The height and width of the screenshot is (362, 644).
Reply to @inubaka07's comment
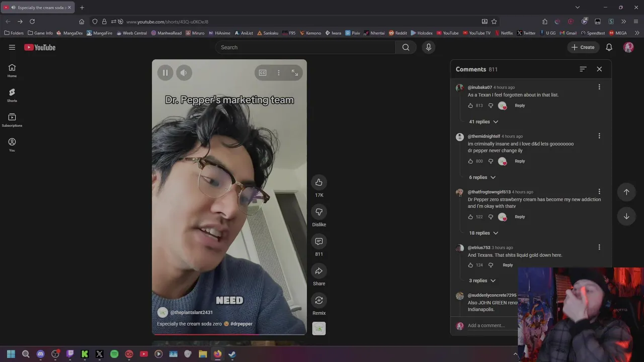(x=520, y=106)
